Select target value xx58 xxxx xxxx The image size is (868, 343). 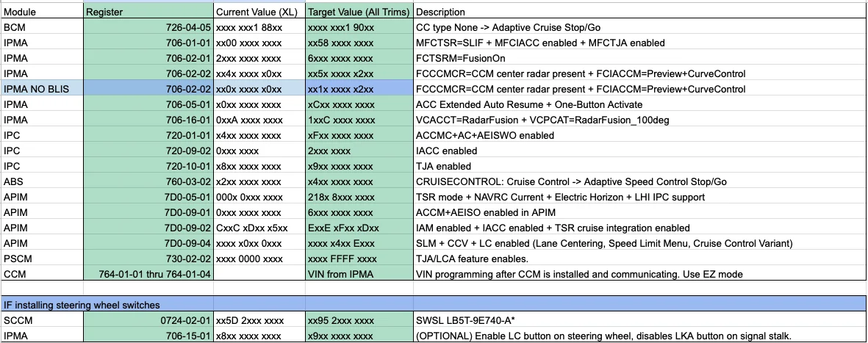click(x=359, y=43)
